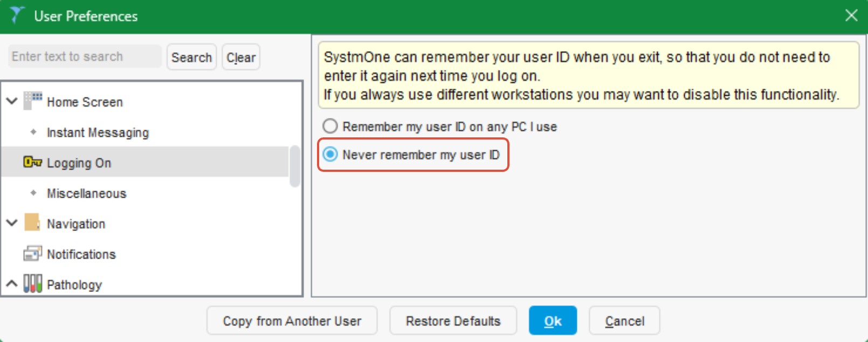Click the Instant Messaging bullet icon

pos(33,132)
